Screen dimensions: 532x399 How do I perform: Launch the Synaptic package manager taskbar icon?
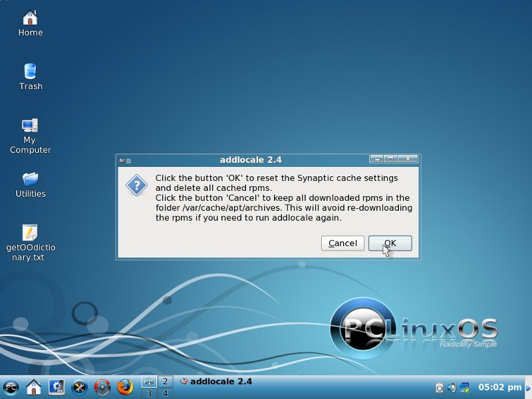[x=102, y=387]
